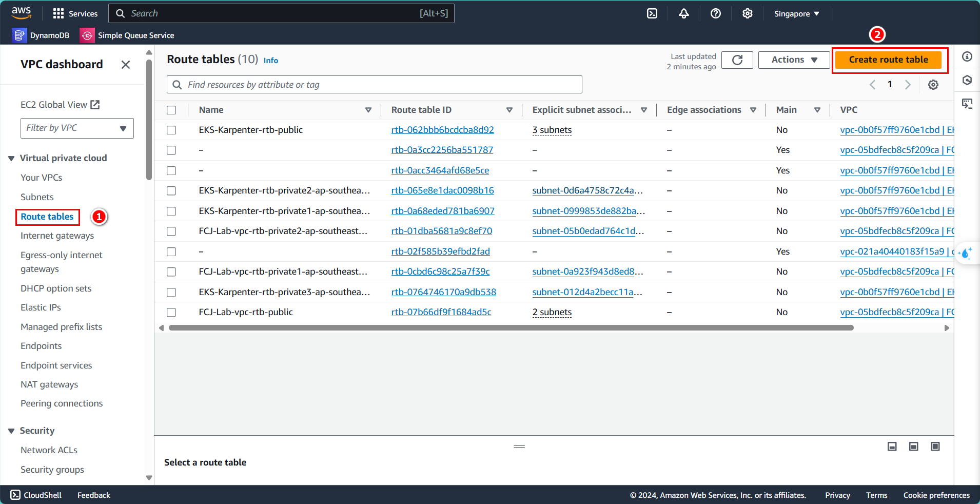Click the sidebar vertical scrollbar

(x=149, y=120)
